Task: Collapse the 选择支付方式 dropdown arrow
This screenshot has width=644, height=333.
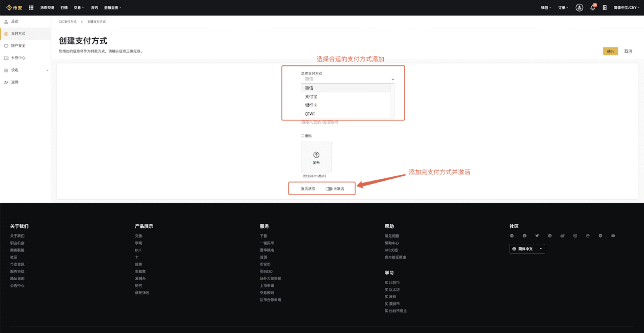Action: click(393, 79)
